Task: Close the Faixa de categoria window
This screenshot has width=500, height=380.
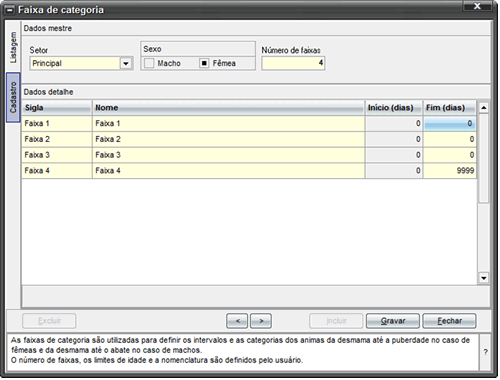Action: (477, 6)
